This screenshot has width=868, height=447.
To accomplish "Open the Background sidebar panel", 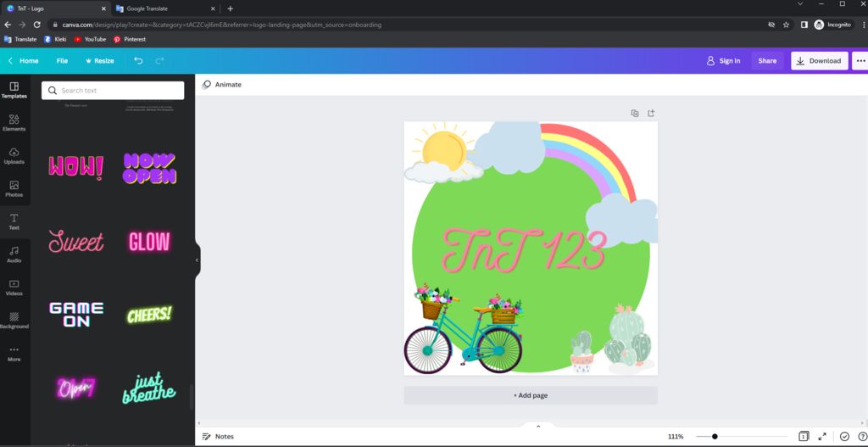I will [14, 320].
